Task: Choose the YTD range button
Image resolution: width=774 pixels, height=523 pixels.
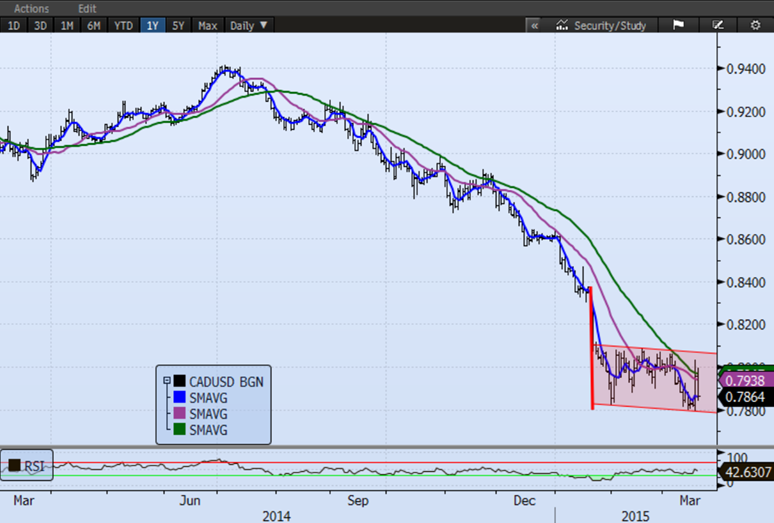Action: coord(124,25)
